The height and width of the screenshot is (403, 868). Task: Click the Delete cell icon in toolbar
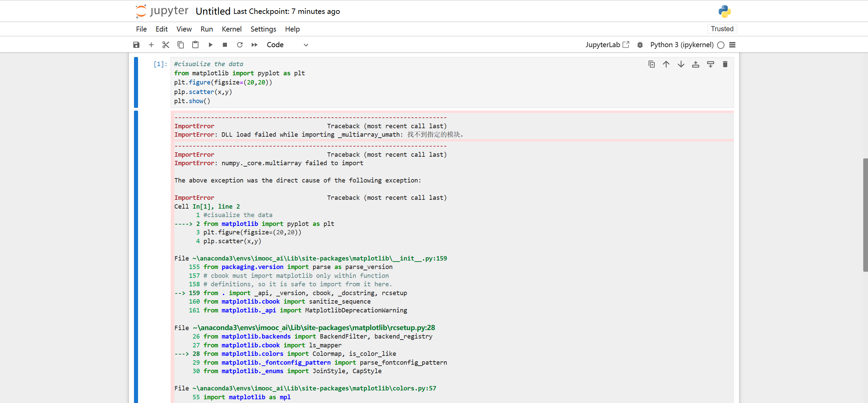726,64
